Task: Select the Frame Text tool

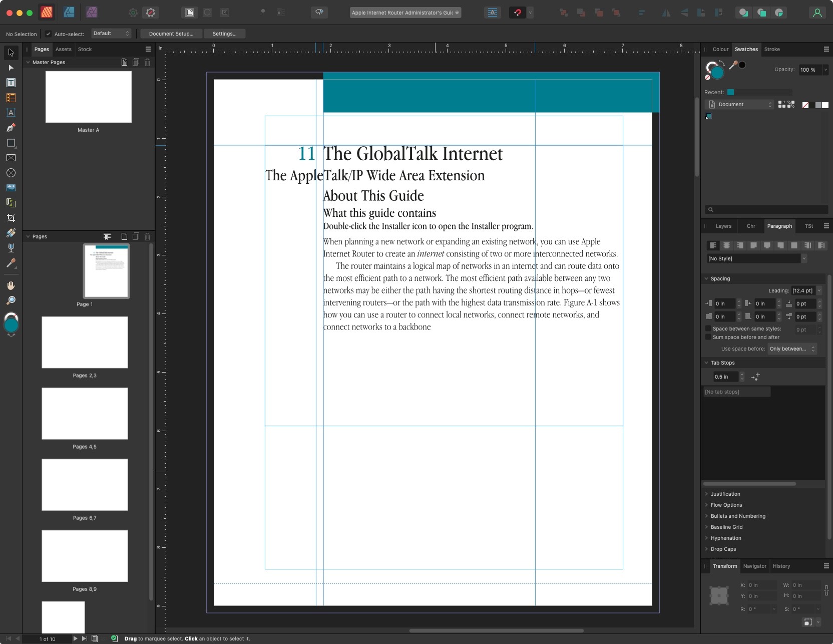Action: pos(11,83)
